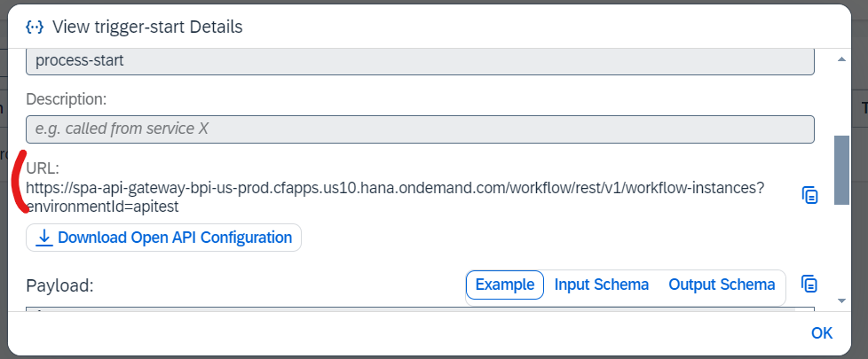868x359 pixels.
Task: Switch to the Input Schema tab
Action: coord(601,285)
